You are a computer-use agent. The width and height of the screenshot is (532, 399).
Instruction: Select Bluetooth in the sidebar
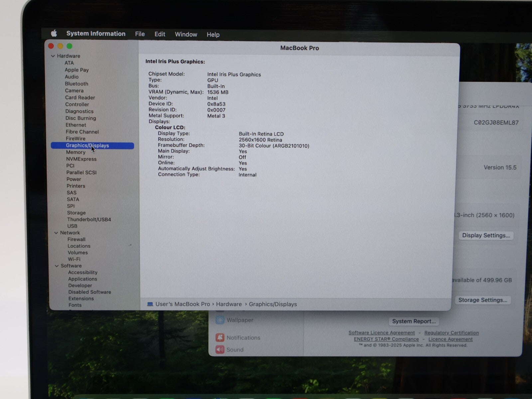tap(76, 84)
